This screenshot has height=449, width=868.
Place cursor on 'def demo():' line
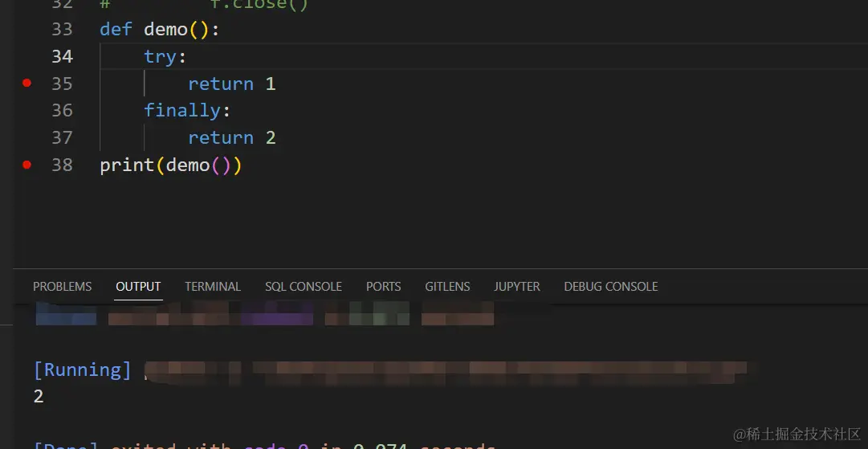(160, 30)
